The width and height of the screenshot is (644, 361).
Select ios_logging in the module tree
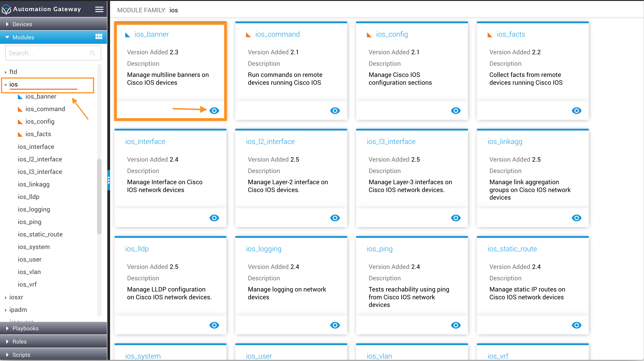[34, 209]
